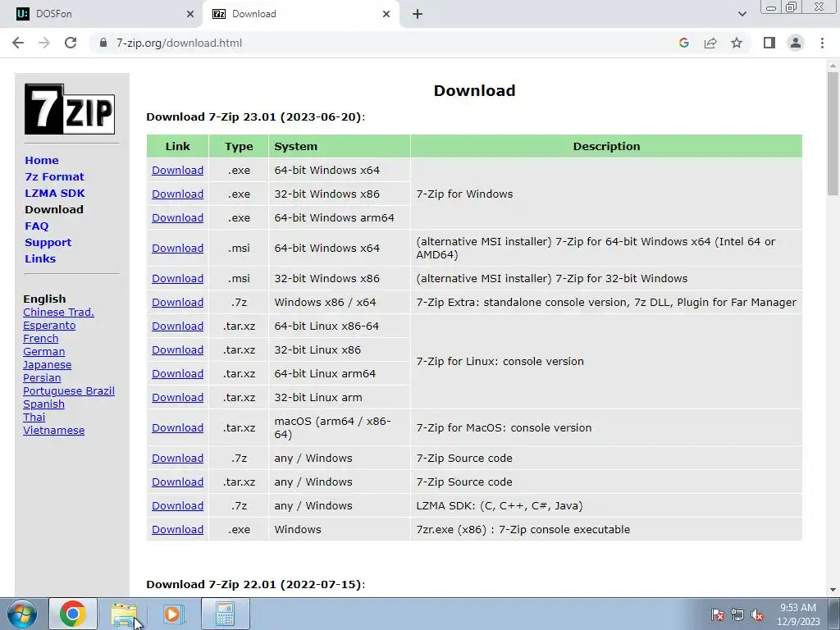
Task: Open the LZMA SDK sidebar link
Action: 55,194
